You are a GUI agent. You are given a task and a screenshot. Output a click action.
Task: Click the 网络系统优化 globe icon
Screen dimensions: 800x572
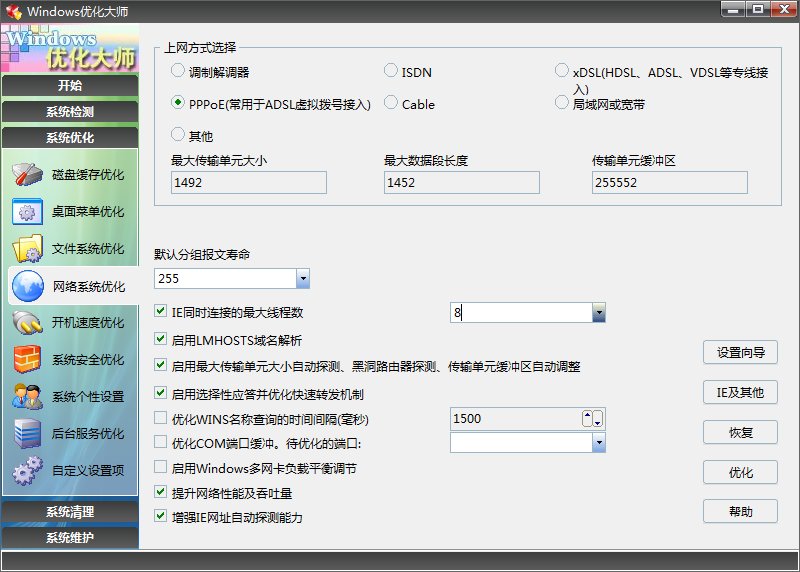coord(28,286)
